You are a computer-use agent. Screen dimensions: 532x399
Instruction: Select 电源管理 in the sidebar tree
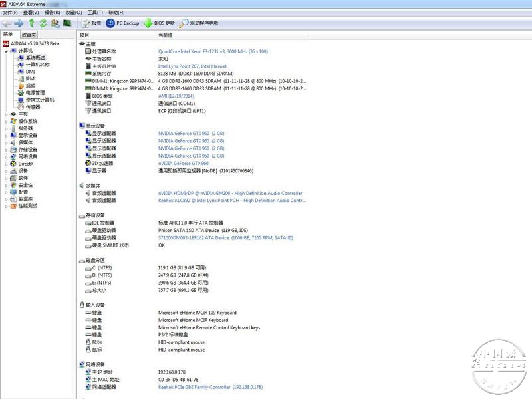31,93
